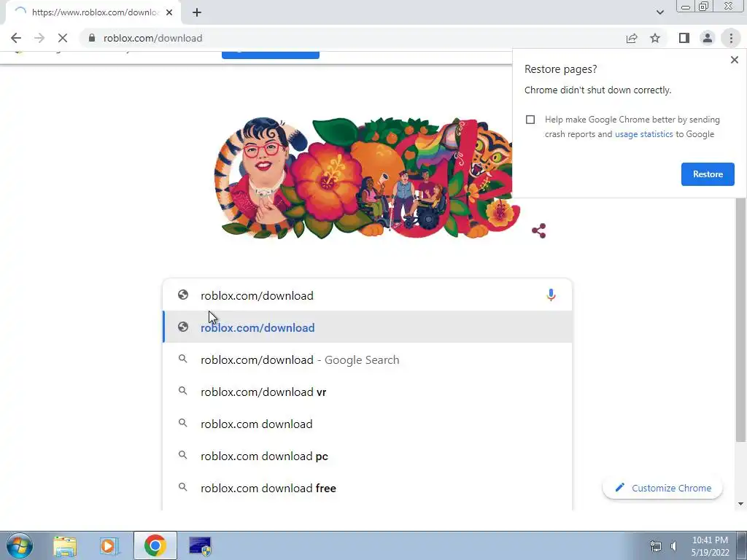This screenshot has width=747, height=560.
Task: Switch to Chrome in taskbar
Action: (155, 545)
